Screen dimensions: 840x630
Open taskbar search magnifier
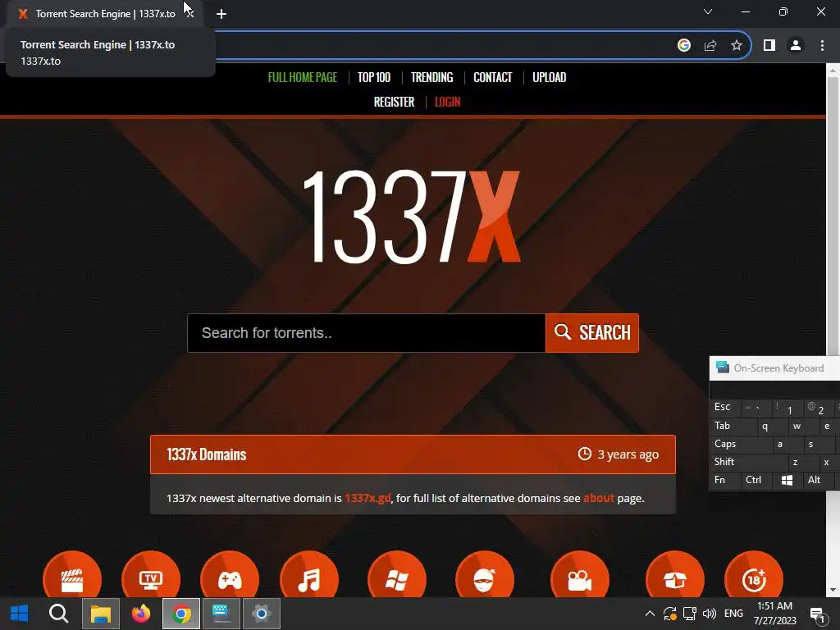click(58, 614)
